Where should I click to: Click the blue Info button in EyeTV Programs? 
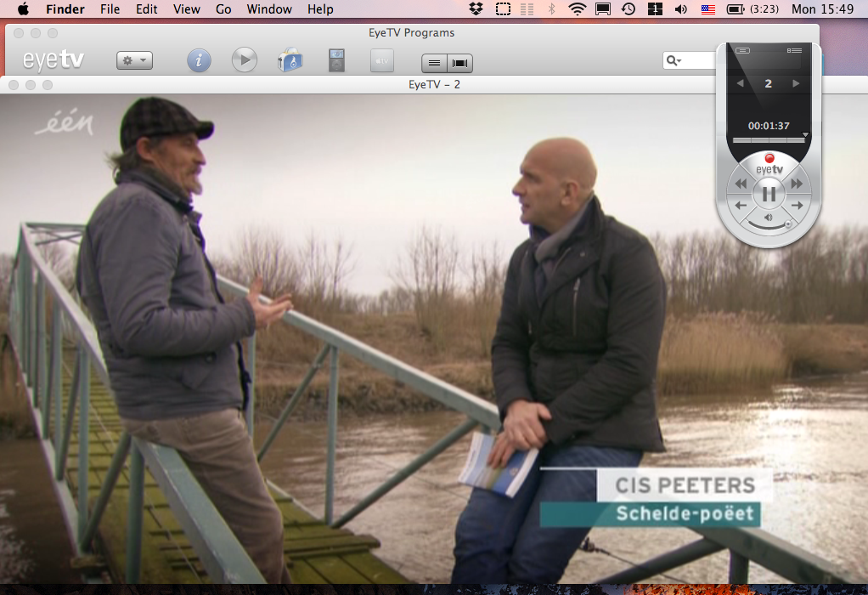pos(199,60)
